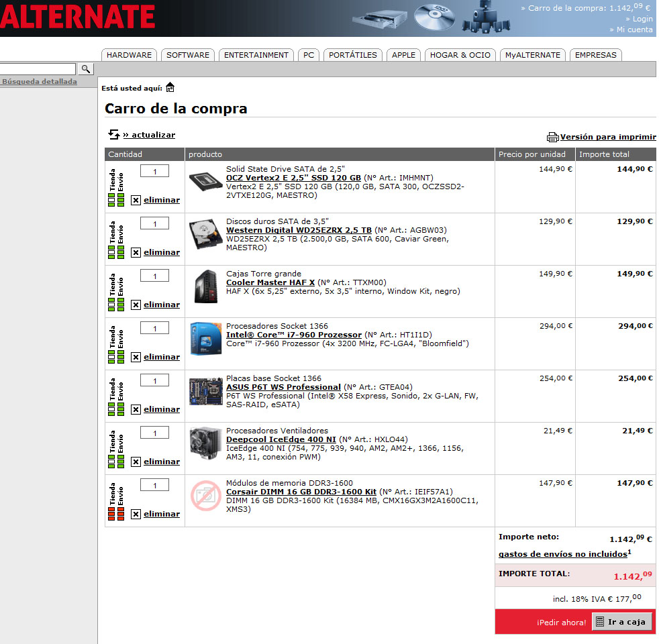Click the X icon for Cooler Master row
The width and height of the screenshot is (659, 644).
coord(136,305)
